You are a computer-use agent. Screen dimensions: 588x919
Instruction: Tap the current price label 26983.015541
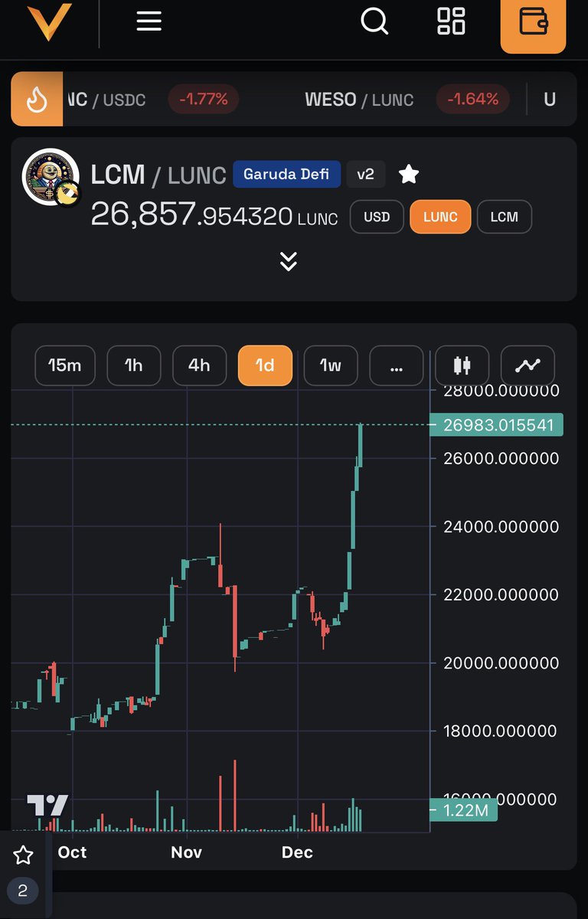click(497, 424)
